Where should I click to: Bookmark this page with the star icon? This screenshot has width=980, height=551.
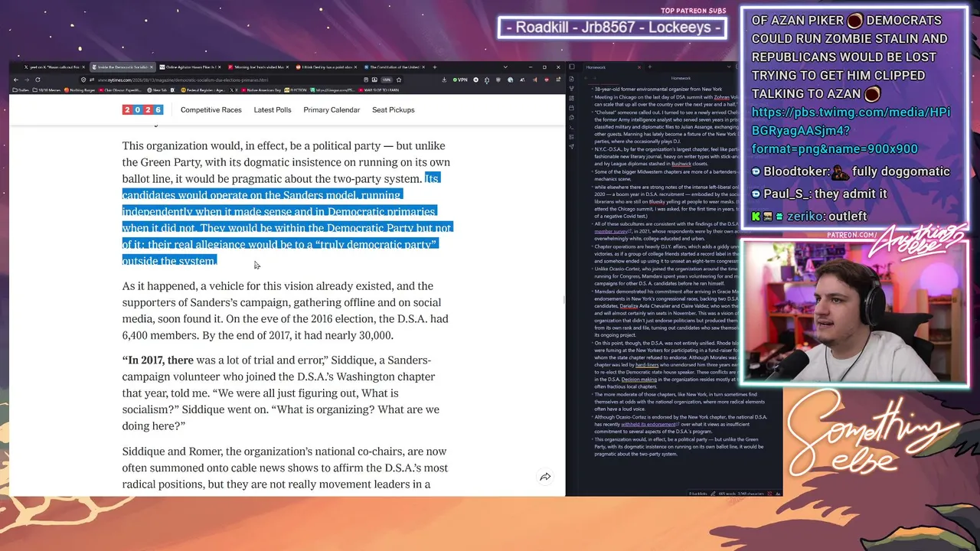coord(399,80)
